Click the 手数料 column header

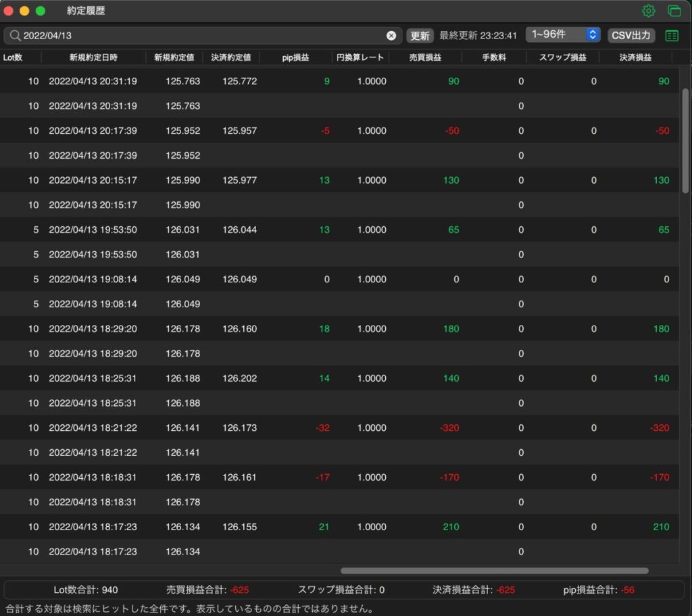click(x=494, y=57)
